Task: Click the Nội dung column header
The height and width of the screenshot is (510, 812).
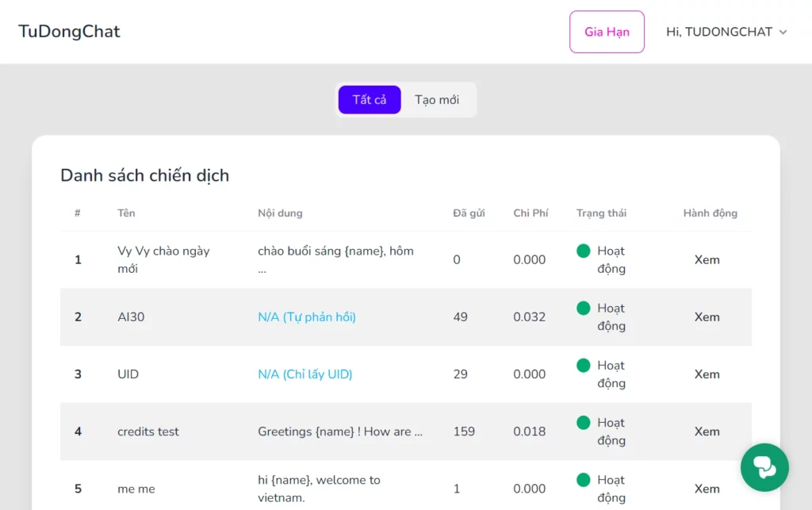Action: 280,213
